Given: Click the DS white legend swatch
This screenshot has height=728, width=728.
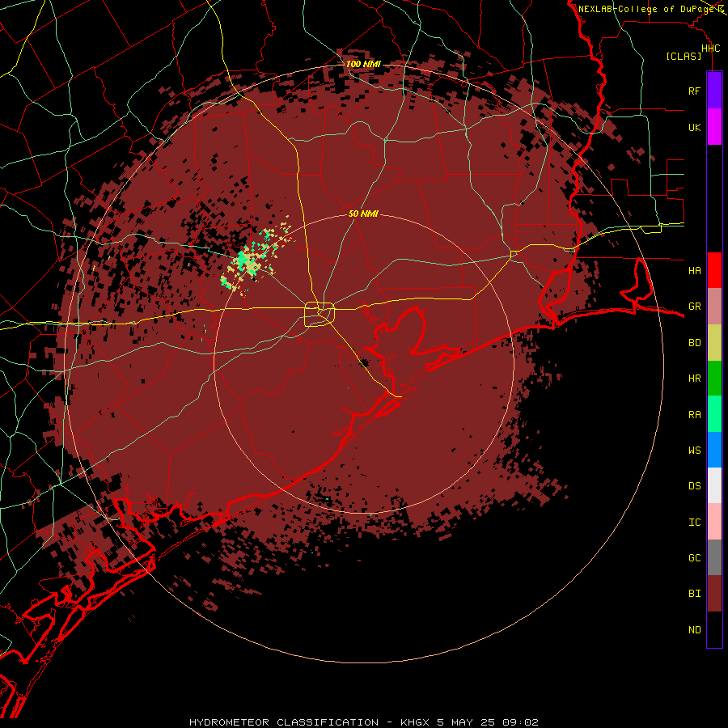Looking at the screenshot, I should click(714, 485).
